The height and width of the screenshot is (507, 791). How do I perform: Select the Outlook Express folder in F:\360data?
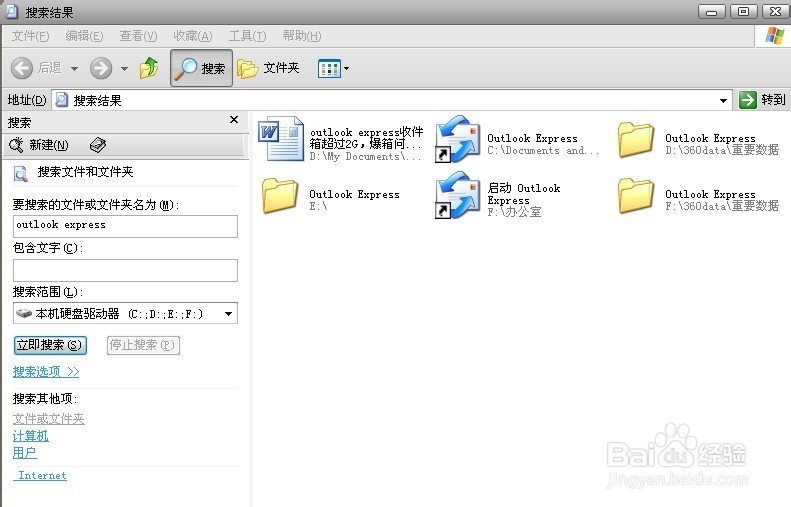click(636, 195)
